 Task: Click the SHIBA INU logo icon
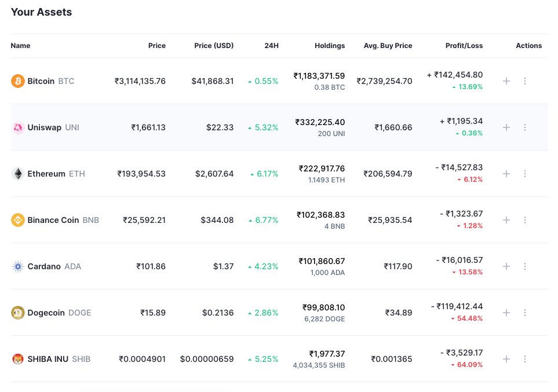18,359
